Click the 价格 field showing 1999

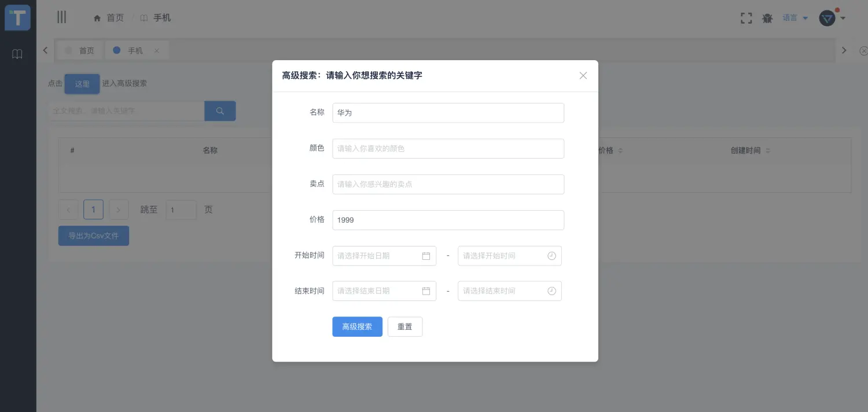(x=448, y=220)
